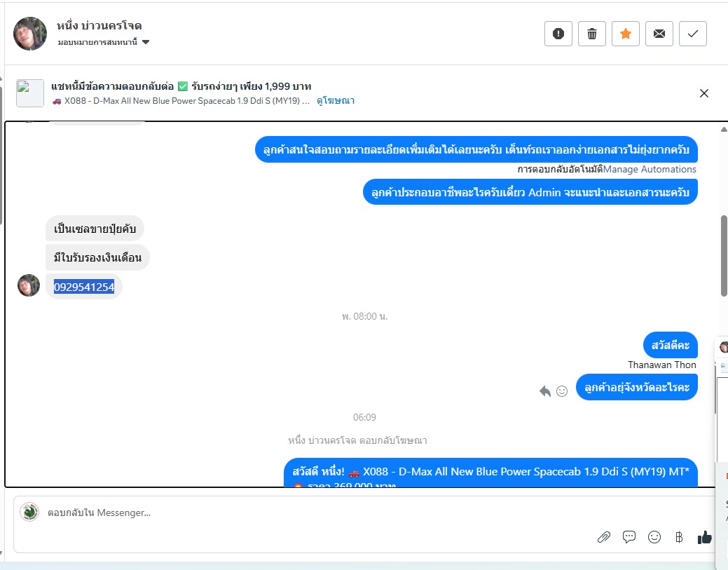The height and width of the screenshot is (570, 728).
Task: Expand the assign conversation dropdown arrow
Action: 146,42
